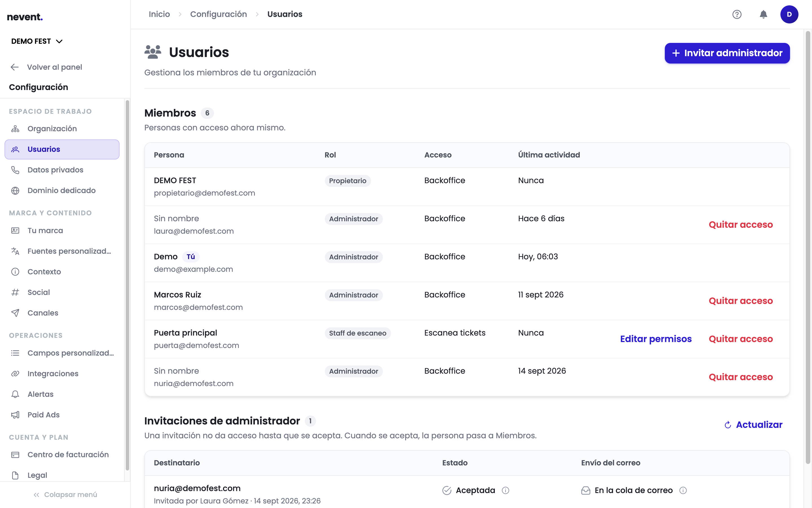Image resolution: width=812 pixels, height=508 pixels.
Task: Click the Staff de escaneo role badge
Action: point(357,333)
